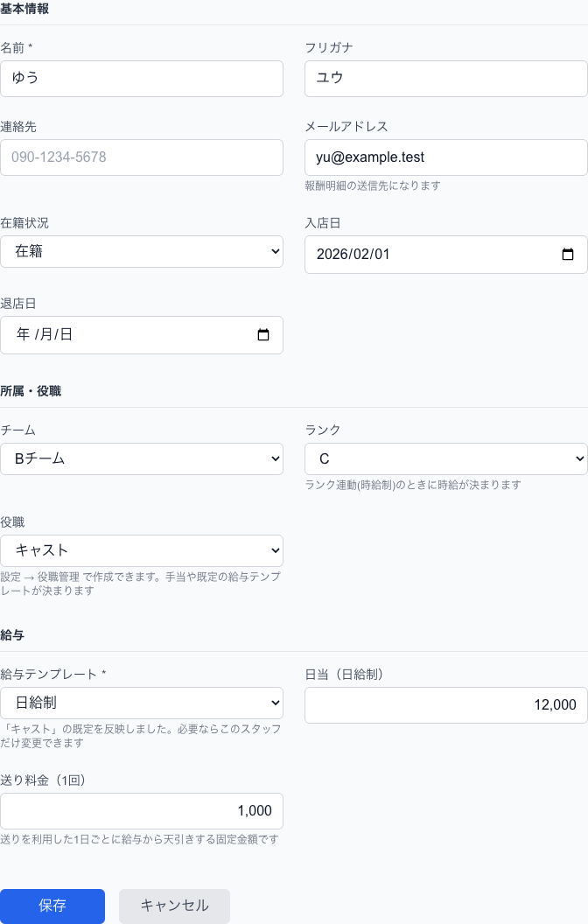Click the 給与テンプレート * label
The height and width of the screenshot is (924, 588).
(53, 674)
